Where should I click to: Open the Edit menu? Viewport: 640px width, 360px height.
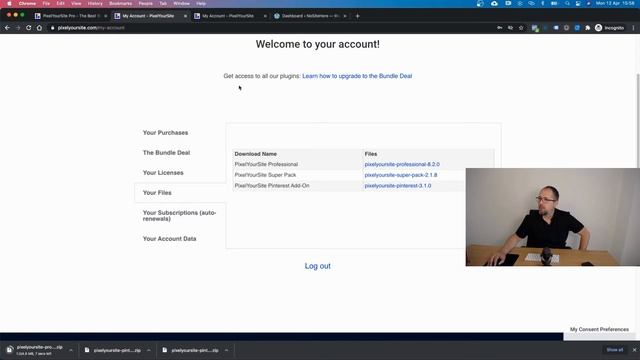click(x=60, y=3)
